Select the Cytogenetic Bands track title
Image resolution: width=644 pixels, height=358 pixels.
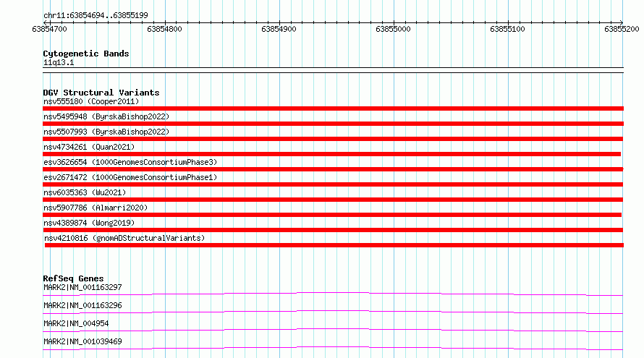(86, 54)
